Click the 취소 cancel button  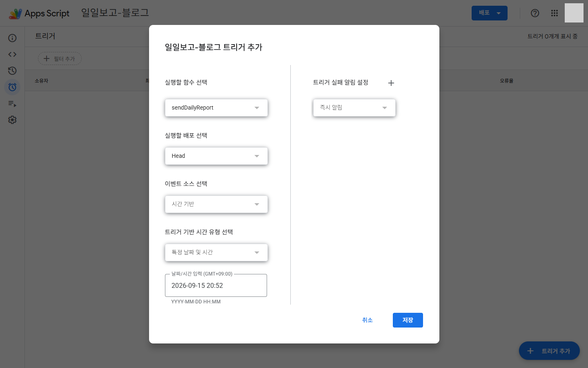point(367,320)
